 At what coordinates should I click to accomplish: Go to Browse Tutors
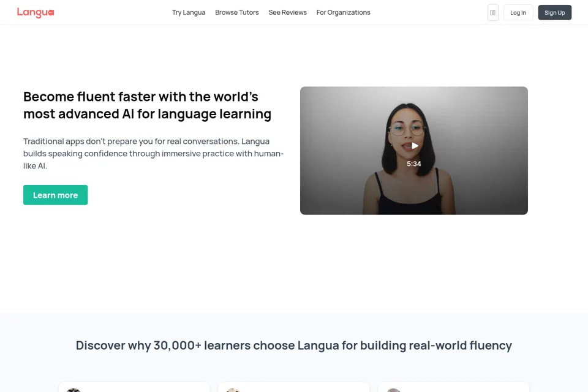237,12
